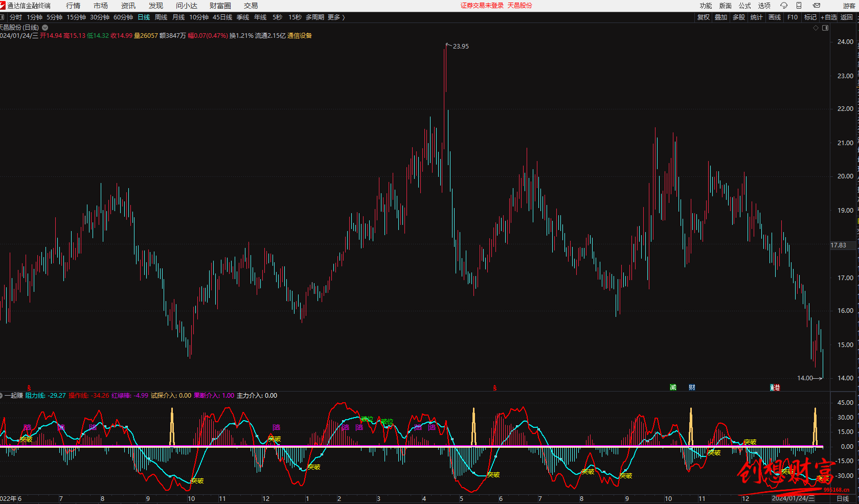Open the 版面 menu
This screenshot has width=859, height=504.
tap(725, 6)
